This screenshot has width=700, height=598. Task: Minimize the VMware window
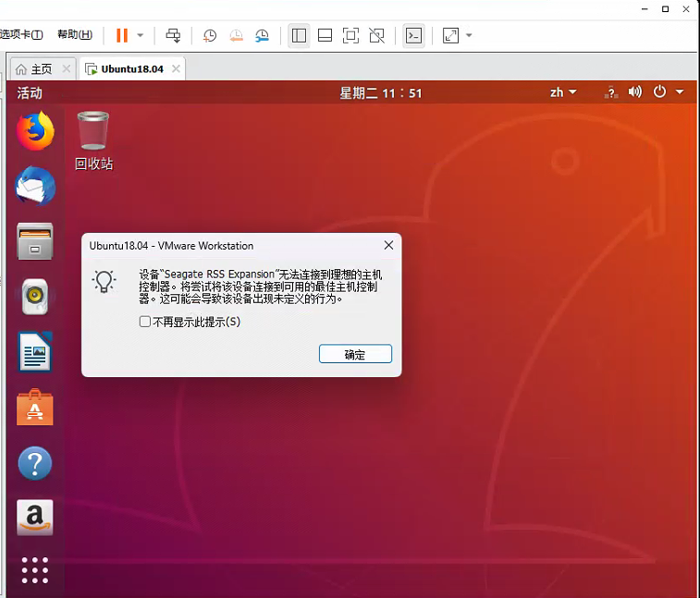pyautogui.click(x=645, y=9)
